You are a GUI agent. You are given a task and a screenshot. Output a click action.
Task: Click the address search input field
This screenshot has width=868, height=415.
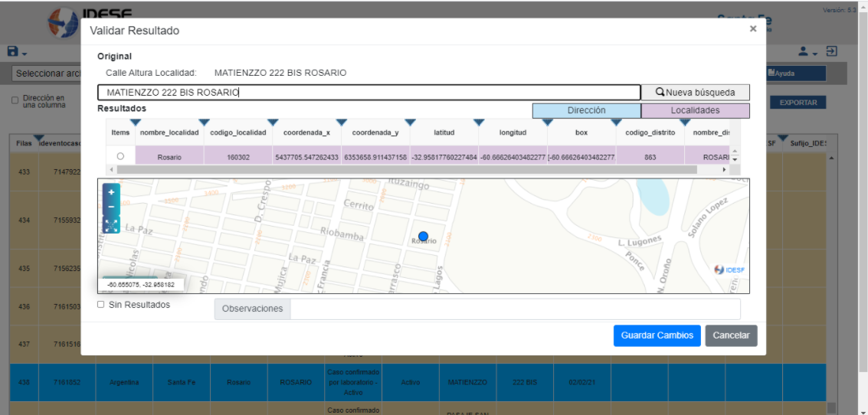tap(368, 93)
